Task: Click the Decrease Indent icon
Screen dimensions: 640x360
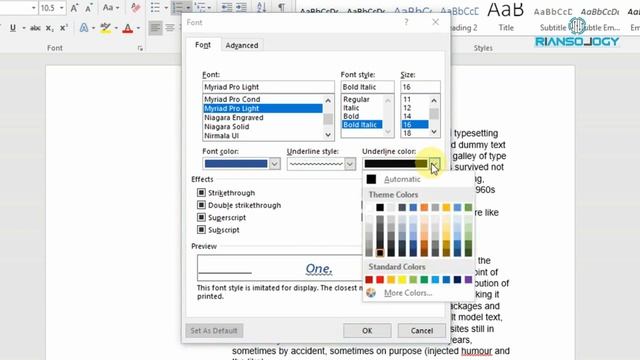Action: (227, 8)
